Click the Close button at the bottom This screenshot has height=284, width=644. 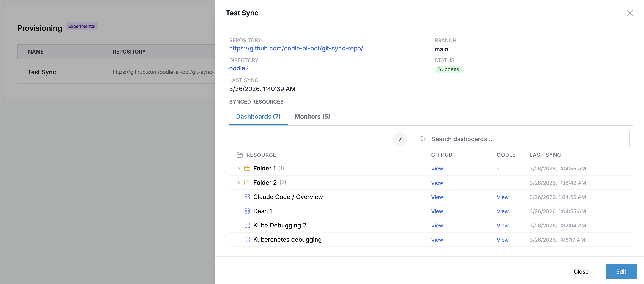coord(581,271)
